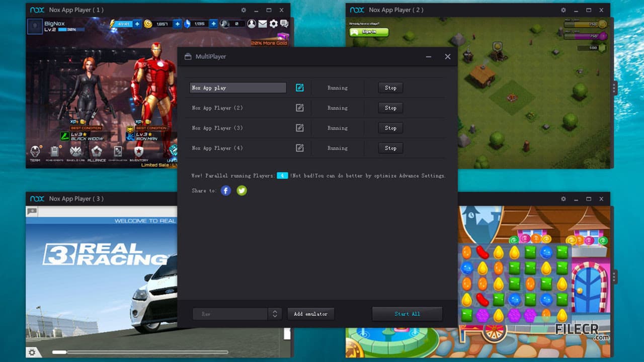Click the Add emulator button
Viewport: 644px width, 362px height.
point(310,313)
